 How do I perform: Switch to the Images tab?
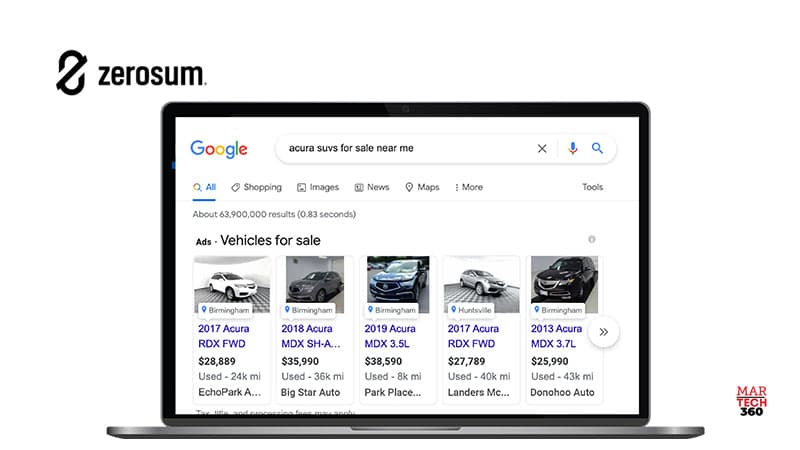[x=318, y=187]
